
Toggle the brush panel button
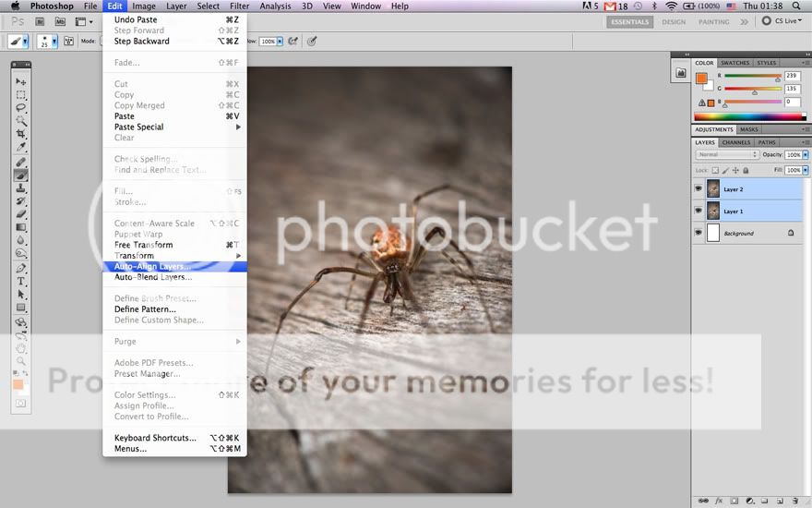(x=68, y=41)
